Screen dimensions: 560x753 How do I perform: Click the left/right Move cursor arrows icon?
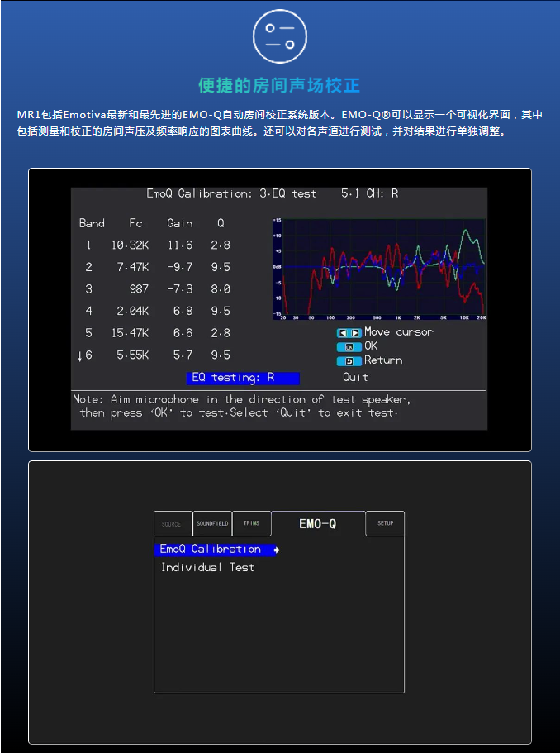coord(349,332)
